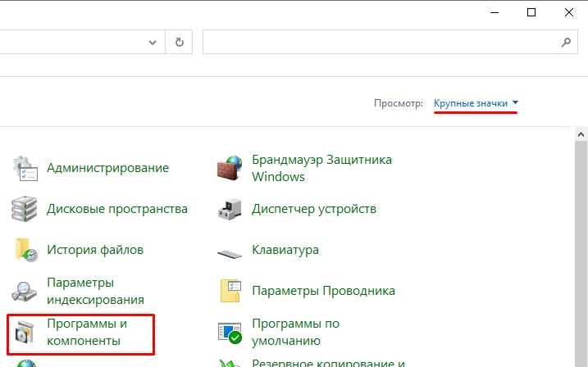Image resolution: width=588 pixels, height=367 pixels.
Task: Open the Дисковые пространства drives icon
Action: click(x=25, y=209)
